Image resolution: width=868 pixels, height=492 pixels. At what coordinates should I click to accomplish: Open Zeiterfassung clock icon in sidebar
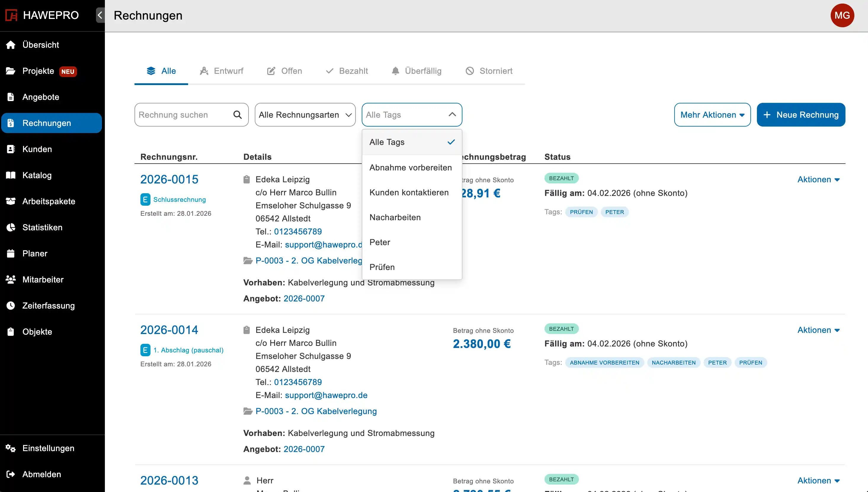(x=11, y=306)
